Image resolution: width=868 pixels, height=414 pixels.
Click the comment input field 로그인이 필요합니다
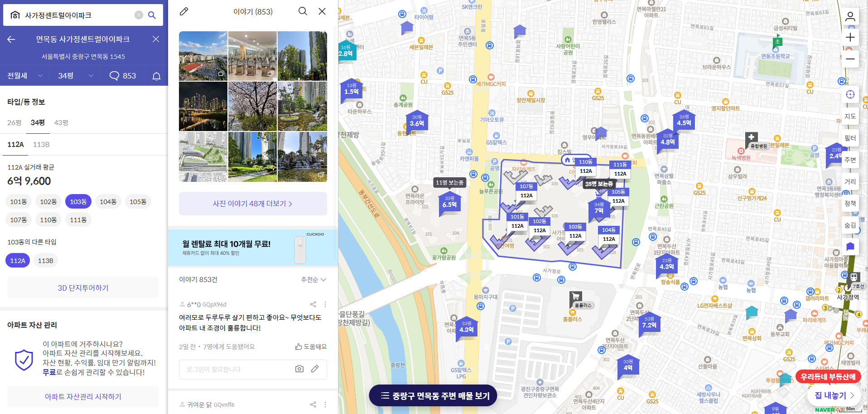253,369
